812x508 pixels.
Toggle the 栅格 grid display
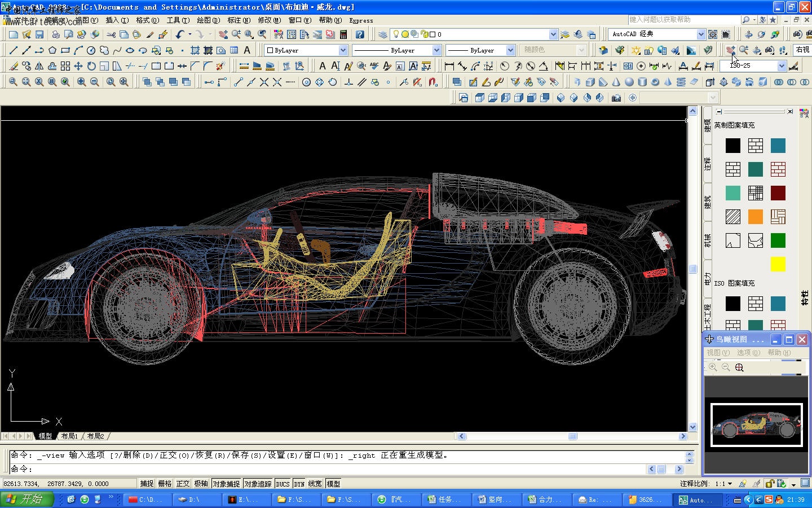pyautogui.click(x=165, y=484)
